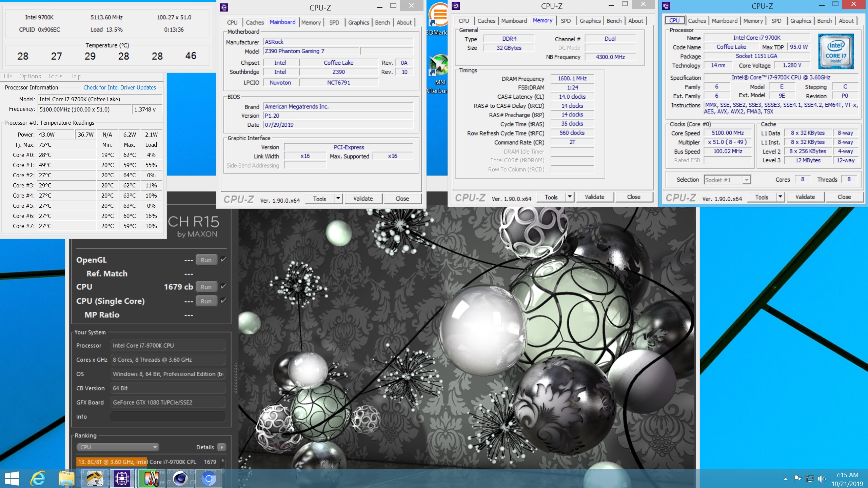
Task: Toggle the CPU test checkbox in Cinebench
Action: point(223,286)
